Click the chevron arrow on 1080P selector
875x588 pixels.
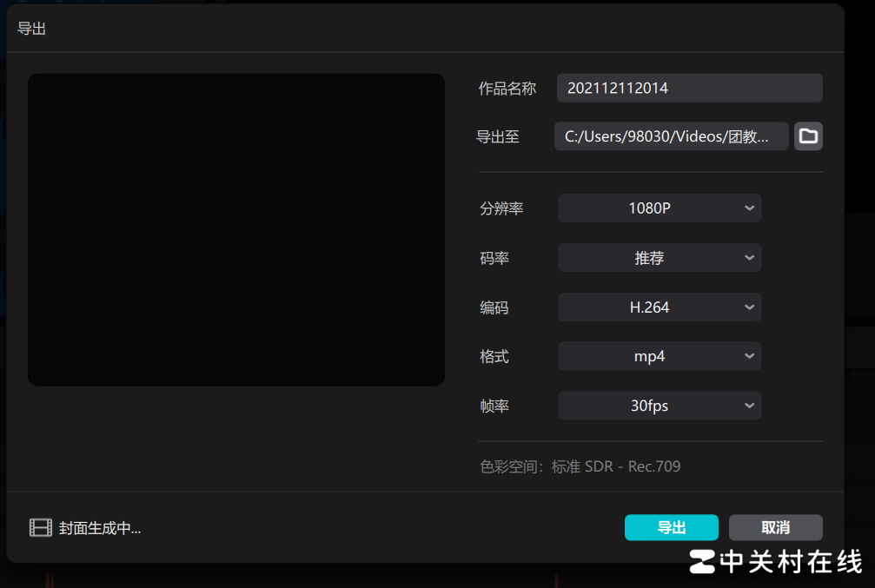tap(748, 208)
